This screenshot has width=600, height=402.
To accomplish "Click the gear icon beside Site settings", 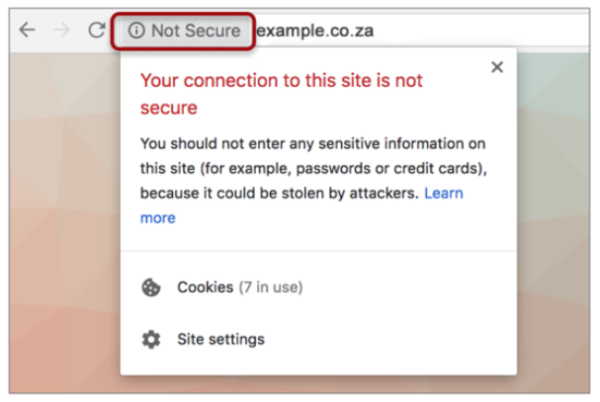I will click(151, 339).
